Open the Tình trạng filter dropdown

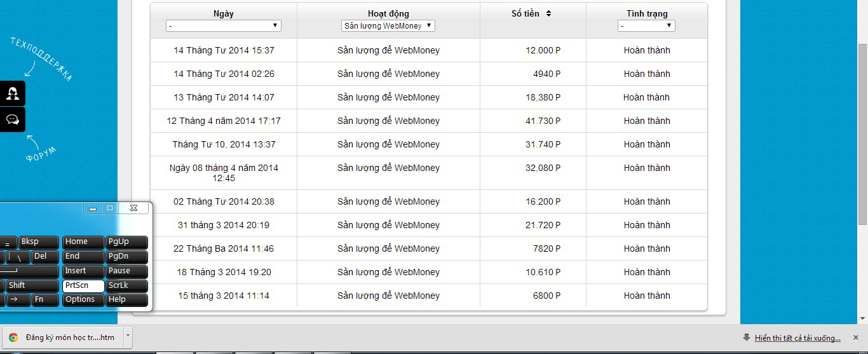click(x=646, y=25)
